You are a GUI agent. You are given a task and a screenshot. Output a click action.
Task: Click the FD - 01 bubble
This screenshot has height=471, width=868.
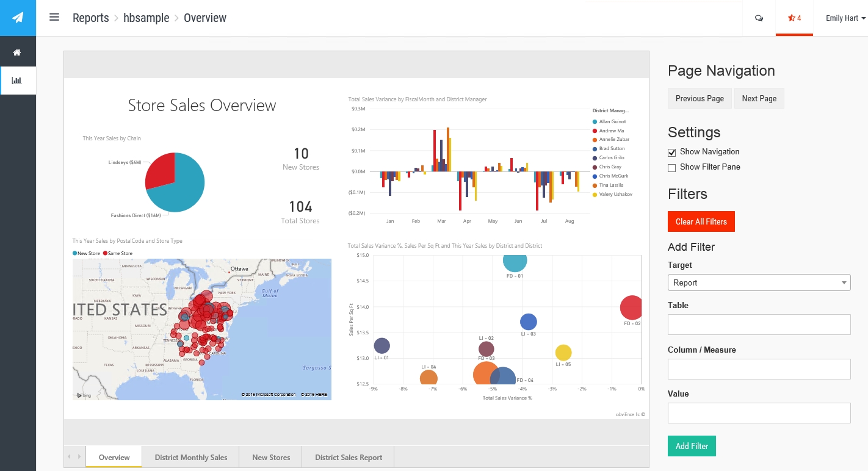[x=515, y=262]
